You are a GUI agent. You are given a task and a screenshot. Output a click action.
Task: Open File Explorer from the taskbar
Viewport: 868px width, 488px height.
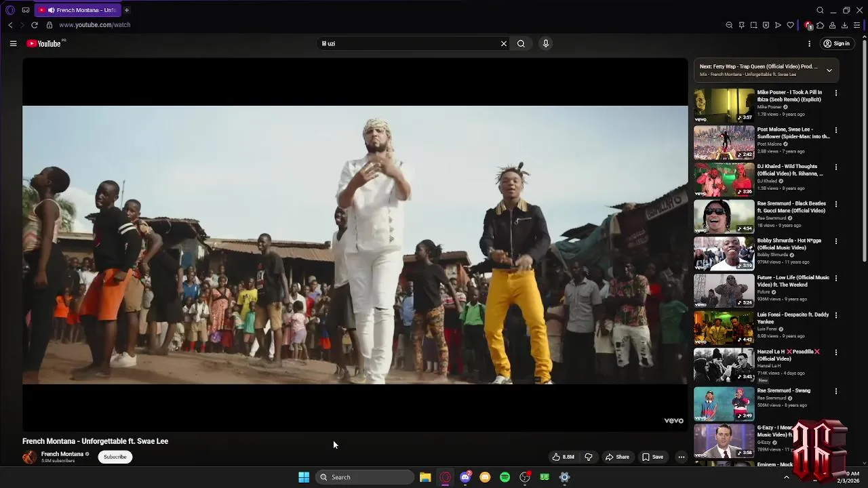(425, 477)
